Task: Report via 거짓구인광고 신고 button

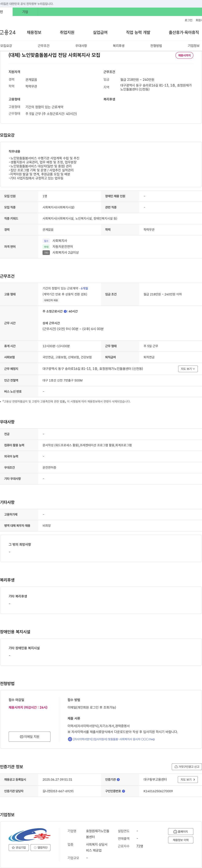Action: click(x=187, y=767)
